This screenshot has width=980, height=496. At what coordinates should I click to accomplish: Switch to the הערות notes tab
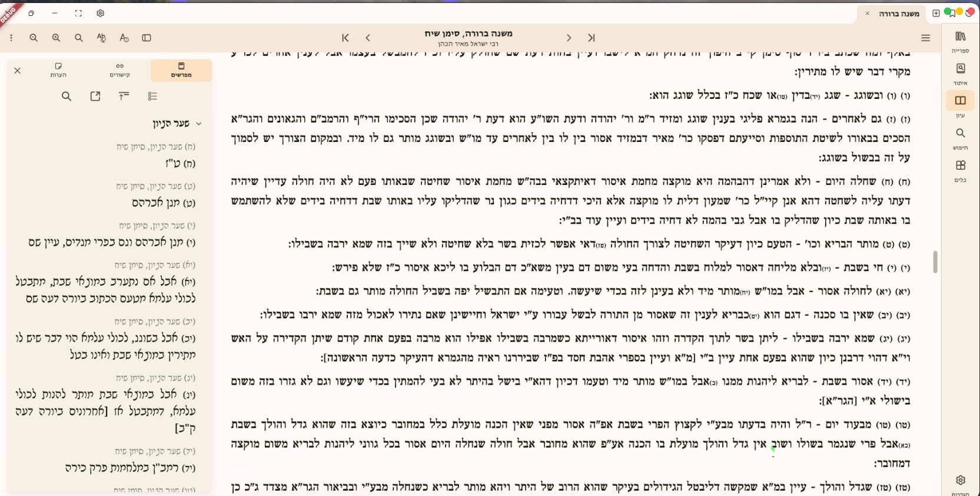click(58, 70)
